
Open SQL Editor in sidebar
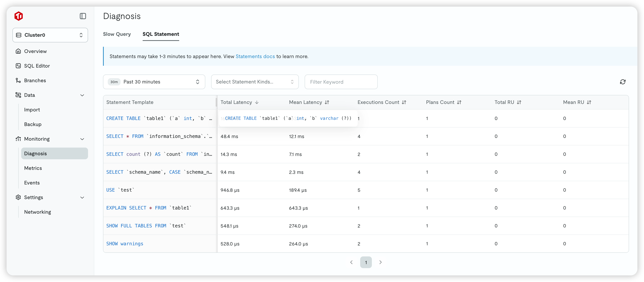37,66
